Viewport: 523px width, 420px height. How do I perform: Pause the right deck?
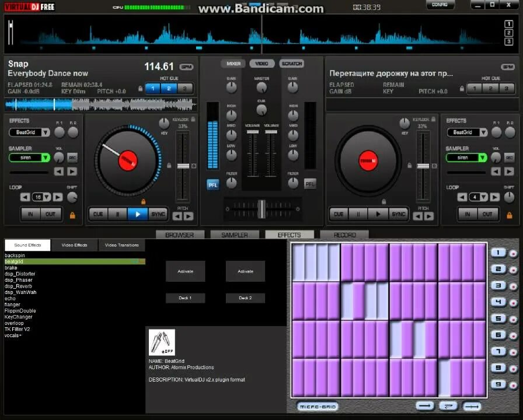[358, 214]
